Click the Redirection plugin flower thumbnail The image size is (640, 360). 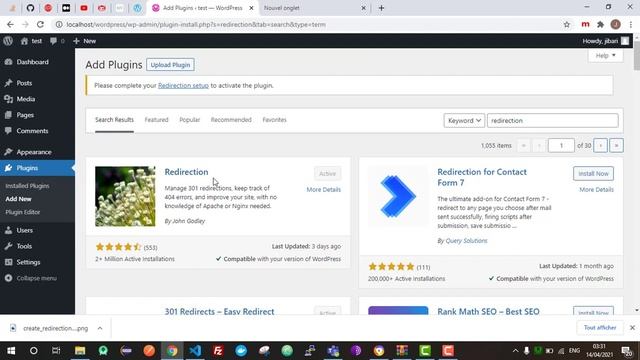[125, 196]
